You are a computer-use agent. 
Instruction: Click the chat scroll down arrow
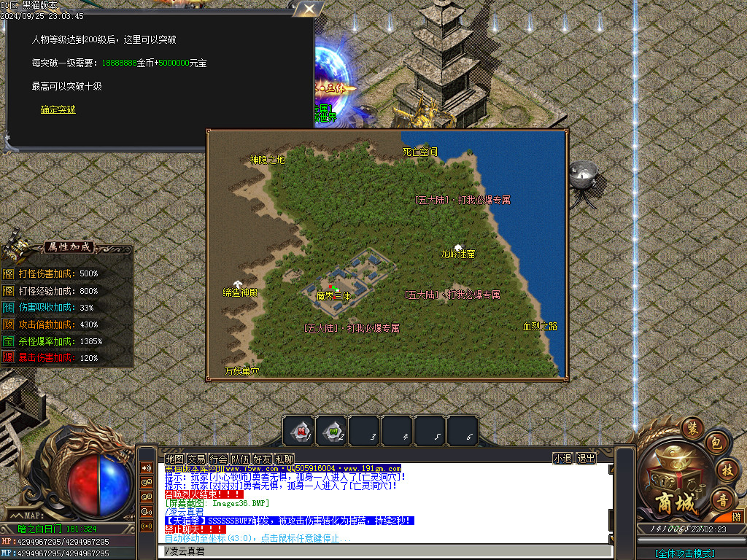[611, 537]
